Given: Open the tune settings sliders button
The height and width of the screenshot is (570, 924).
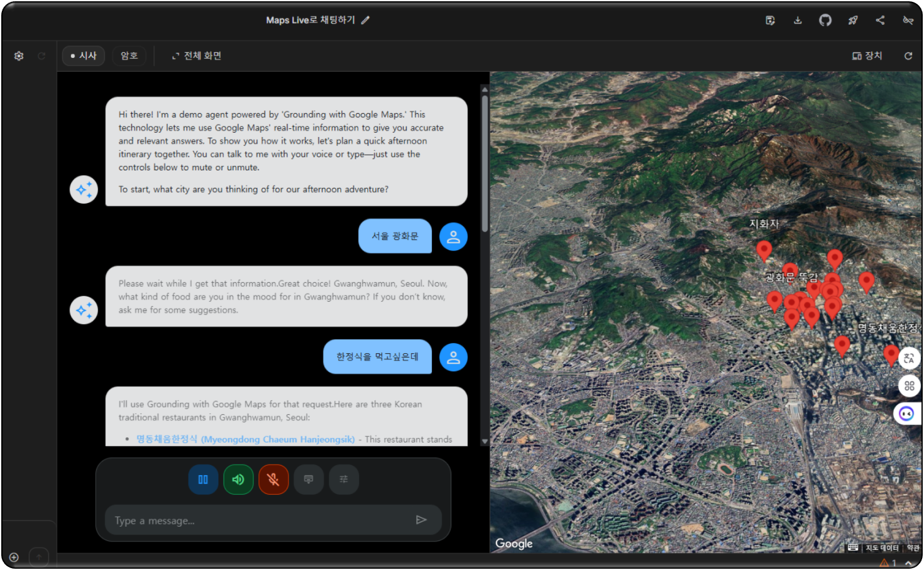Looking at the screenshot, I should click(344, 480).
